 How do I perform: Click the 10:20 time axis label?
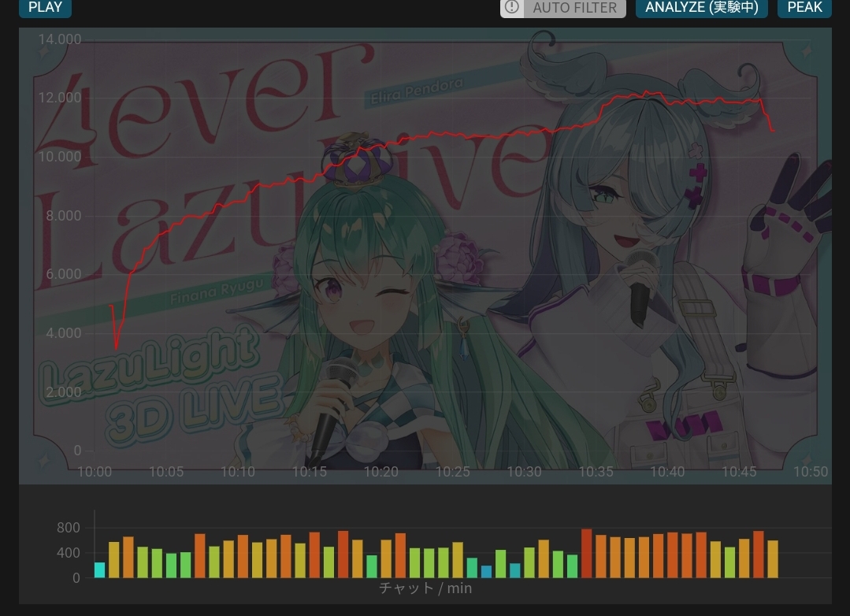[380, 472]
